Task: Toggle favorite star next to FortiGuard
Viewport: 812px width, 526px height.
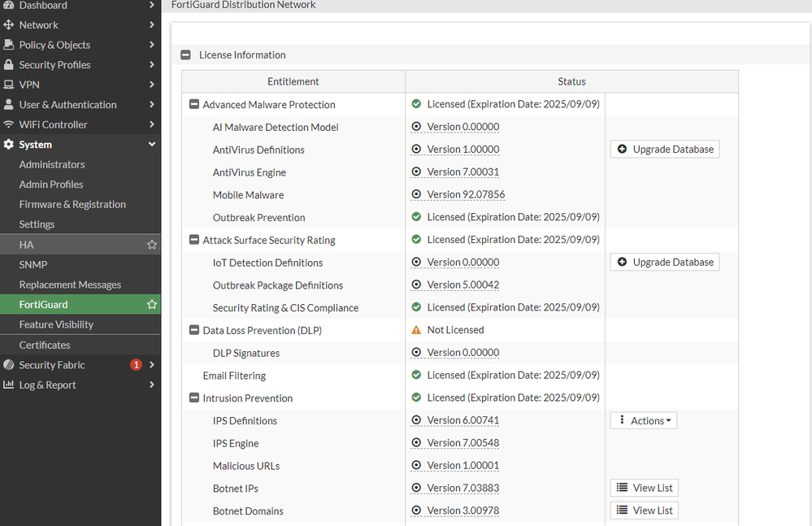Action: point(152,304)
